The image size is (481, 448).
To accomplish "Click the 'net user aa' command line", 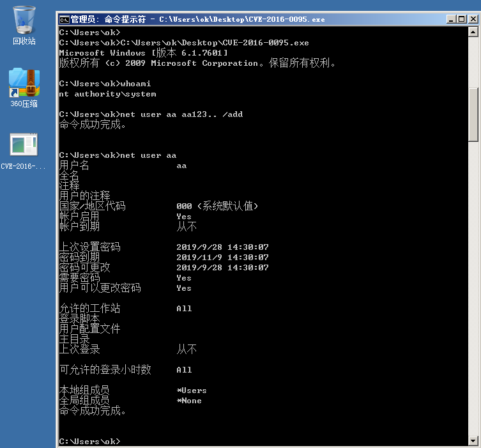I will [x=118, y=155].
